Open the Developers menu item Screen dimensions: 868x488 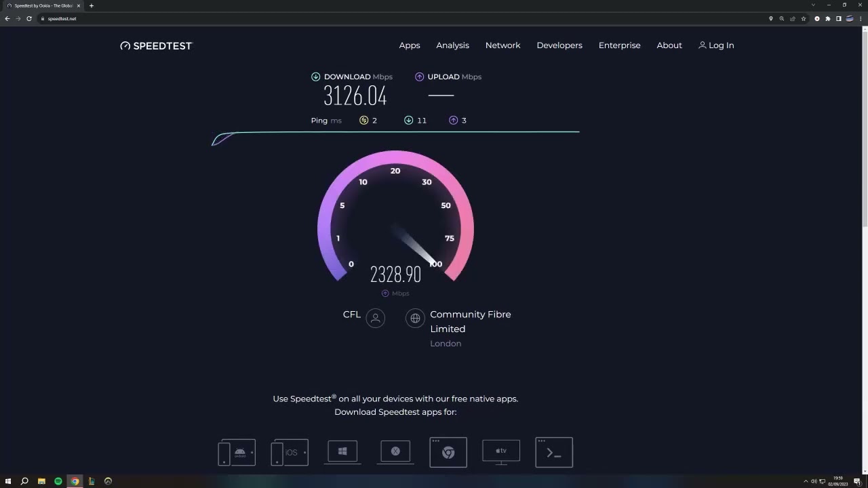pos(559,45)
